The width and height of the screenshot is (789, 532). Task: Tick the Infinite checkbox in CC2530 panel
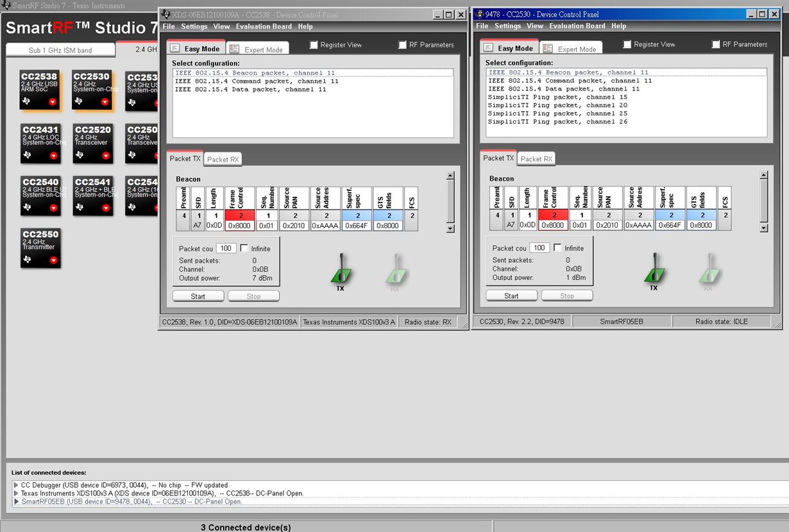[x=557, y=248]
